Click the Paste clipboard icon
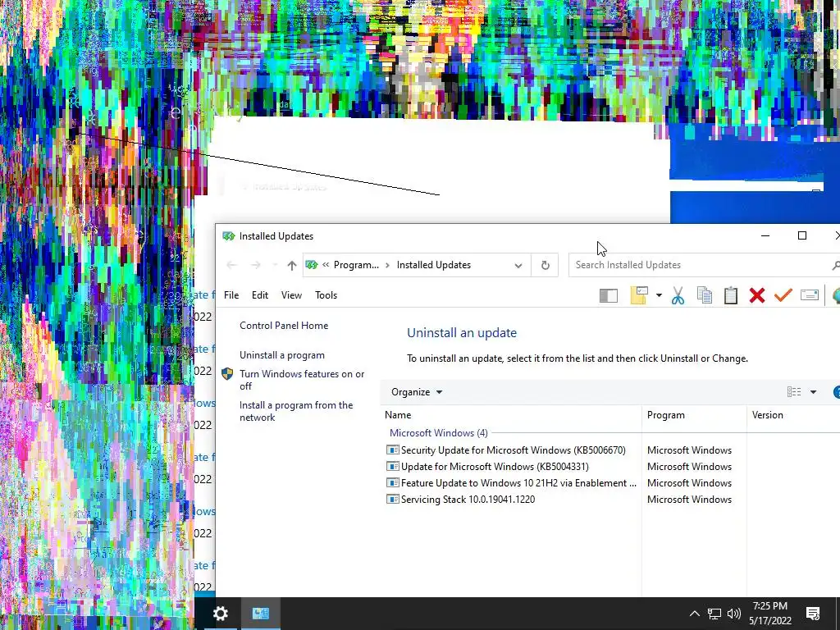 [731, 295]
